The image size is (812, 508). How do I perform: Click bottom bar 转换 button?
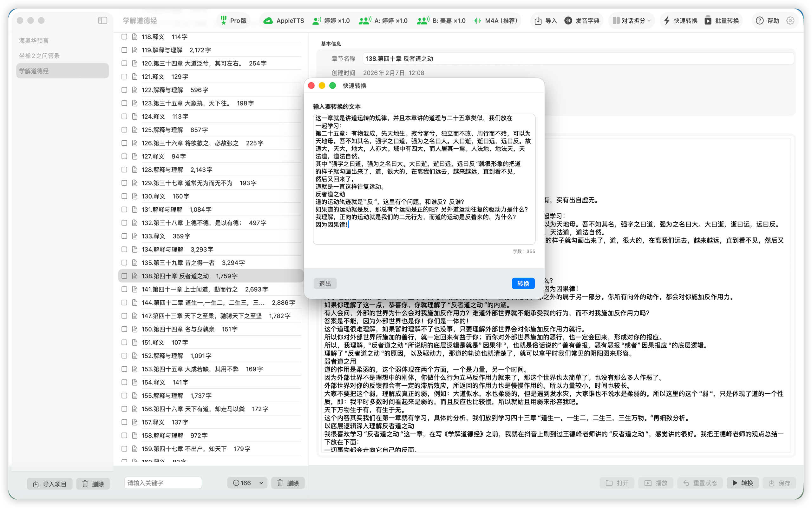point(743,483)
